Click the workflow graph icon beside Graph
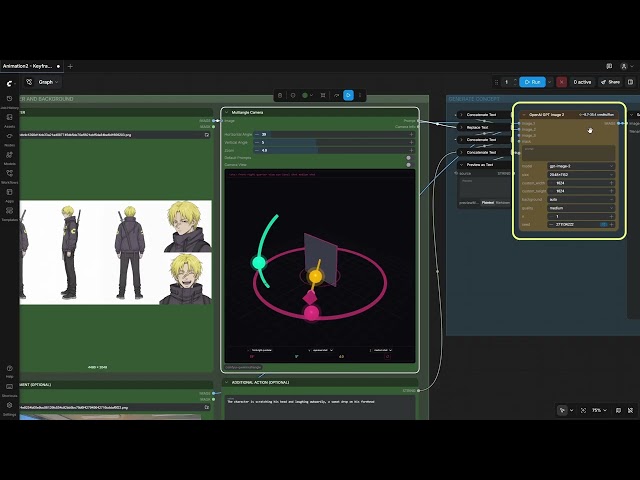 [x=29, y=82]
